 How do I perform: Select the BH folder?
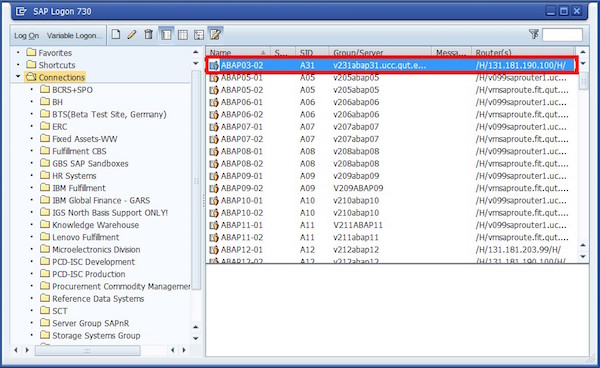(51, 102)
